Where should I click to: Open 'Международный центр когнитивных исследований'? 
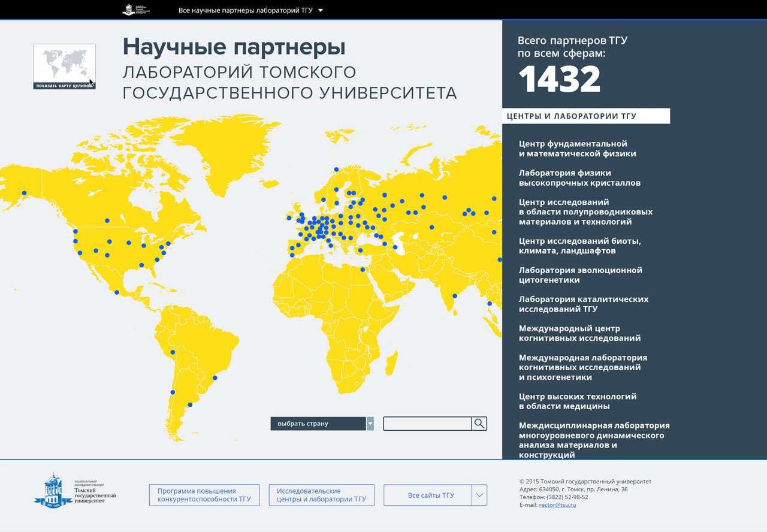click(x=579, y=333)
